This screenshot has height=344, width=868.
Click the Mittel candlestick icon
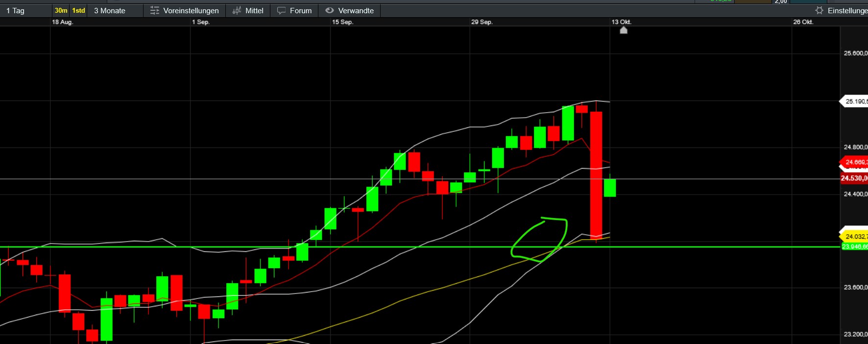(x=237, y=10)
